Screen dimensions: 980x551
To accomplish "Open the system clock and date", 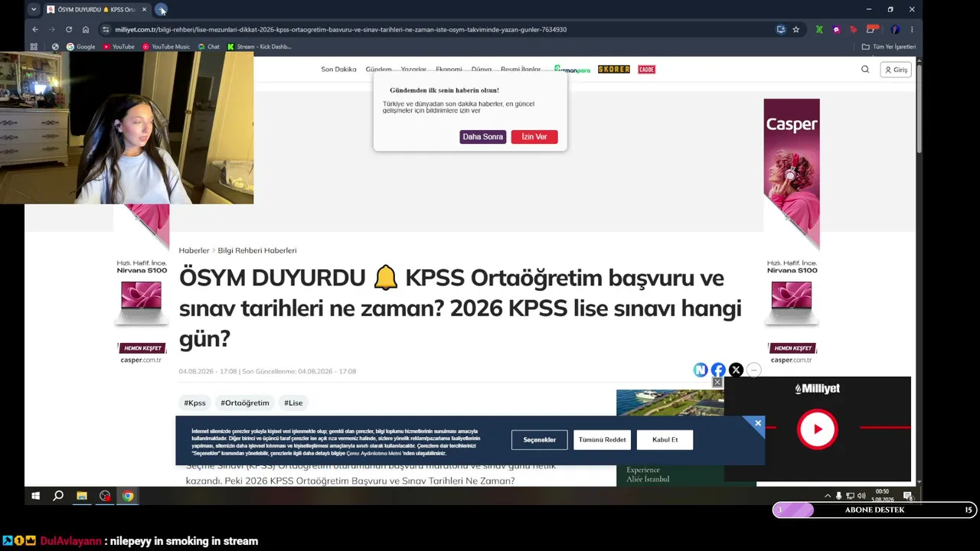I will 882,496.
